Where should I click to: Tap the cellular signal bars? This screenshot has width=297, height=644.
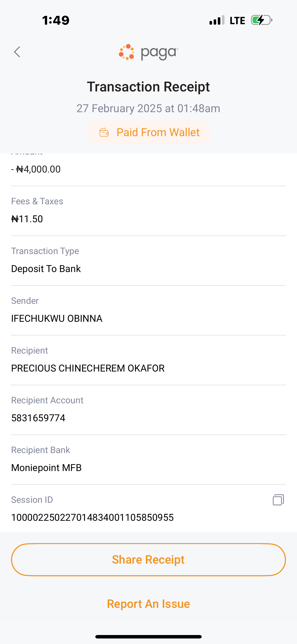tap(217, 20)
